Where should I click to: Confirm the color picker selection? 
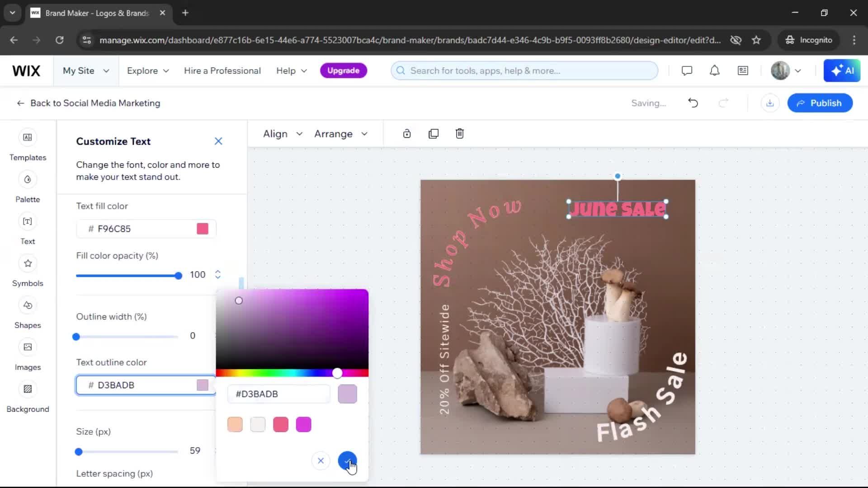pos(347,461)
